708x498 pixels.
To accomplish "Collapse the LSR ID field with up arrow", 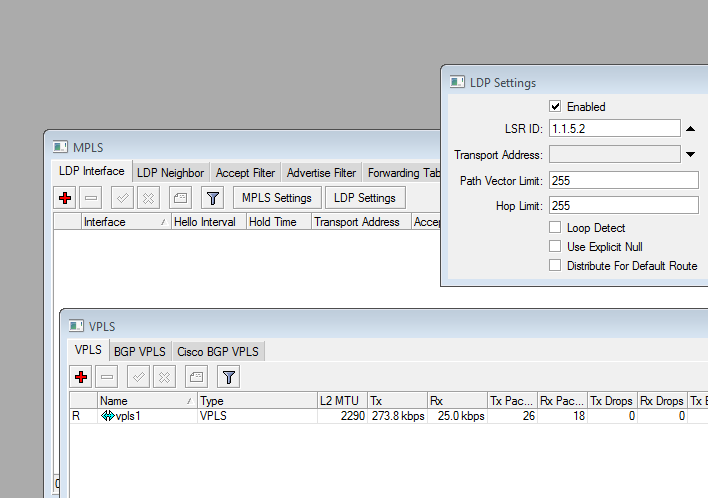I will (x=690, y=129).
